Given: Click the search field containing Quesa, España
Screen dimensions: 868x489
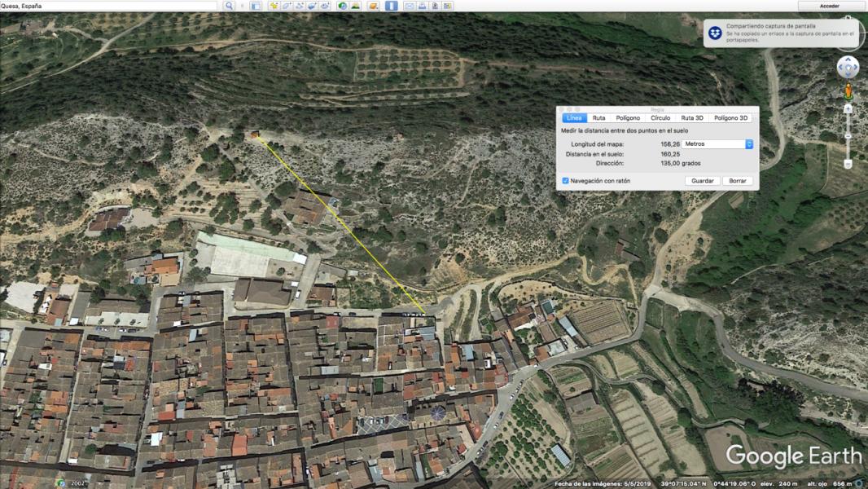Looking at the screenshot, I should pyautogui.click(x=110, y=6).
